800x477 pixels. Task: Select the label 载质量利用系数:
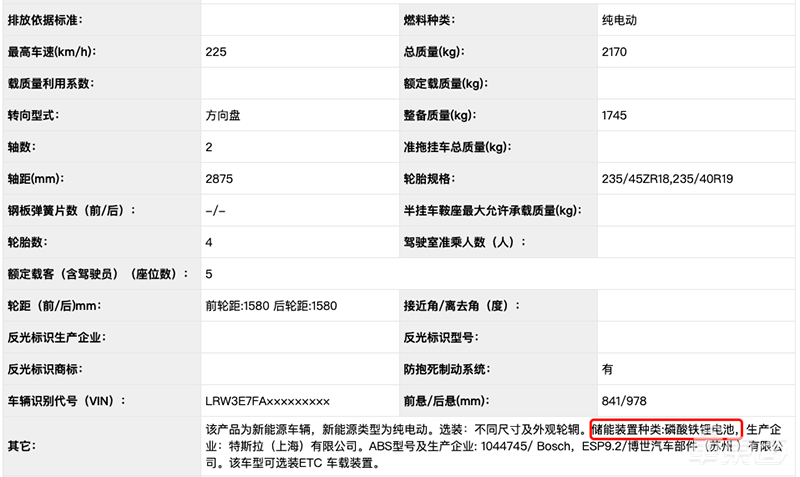51,84
